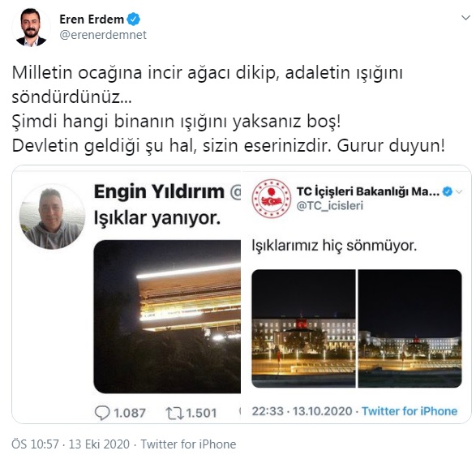Open the @erenerdemnet handle link

point(103,35)
